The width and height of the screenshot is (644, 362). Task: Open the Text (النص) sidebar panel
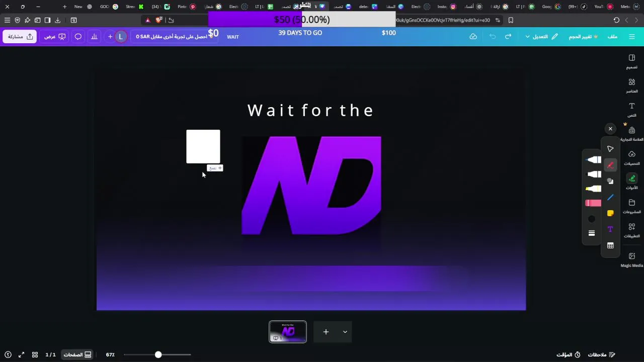[x=631, y=110]
